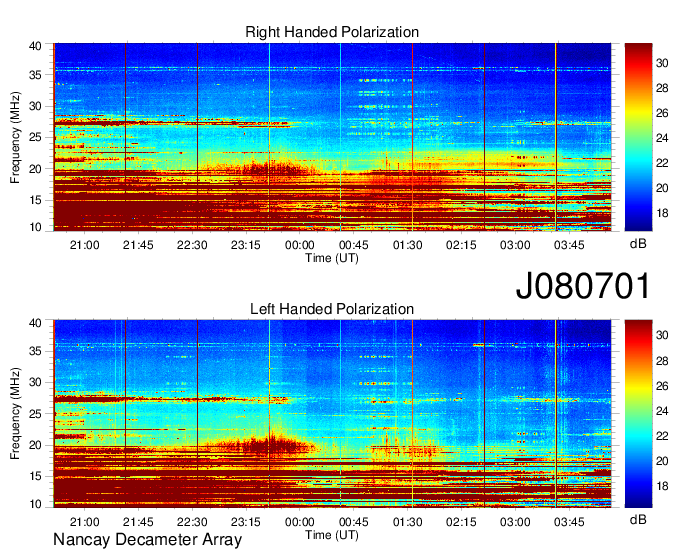Click the 10 MHz frequency tick on Left Handed plot

[x=36, y=504]
